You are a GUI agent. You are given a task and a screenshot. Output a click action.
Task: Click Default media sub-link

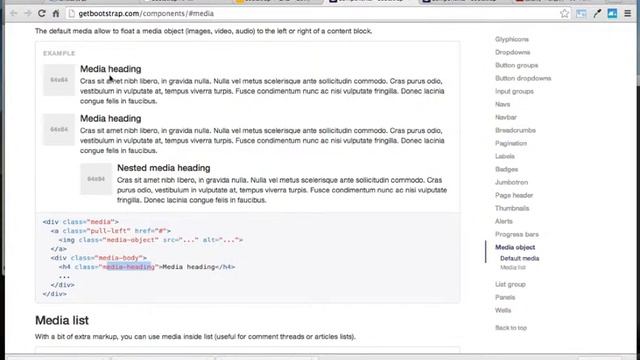520,258
